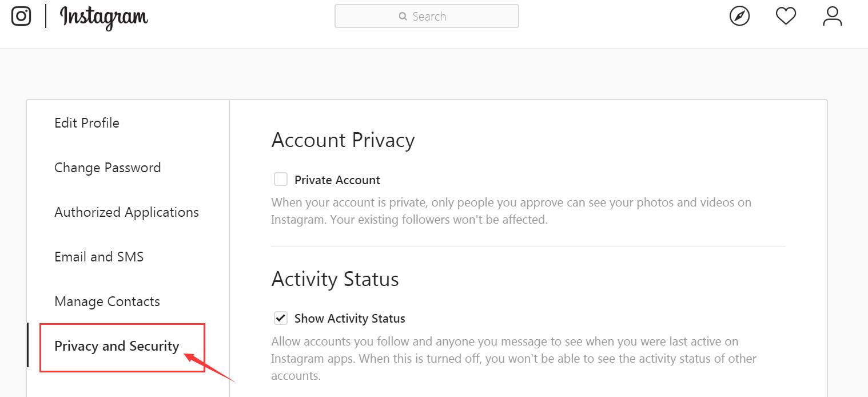
Task: Go to Email and SMS settings
Action: [x=99, y=257]
